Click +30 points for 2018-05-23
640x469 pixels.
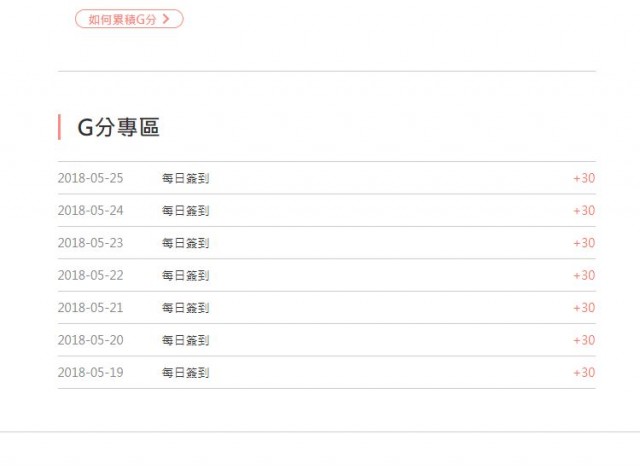[x=584, y=243]
